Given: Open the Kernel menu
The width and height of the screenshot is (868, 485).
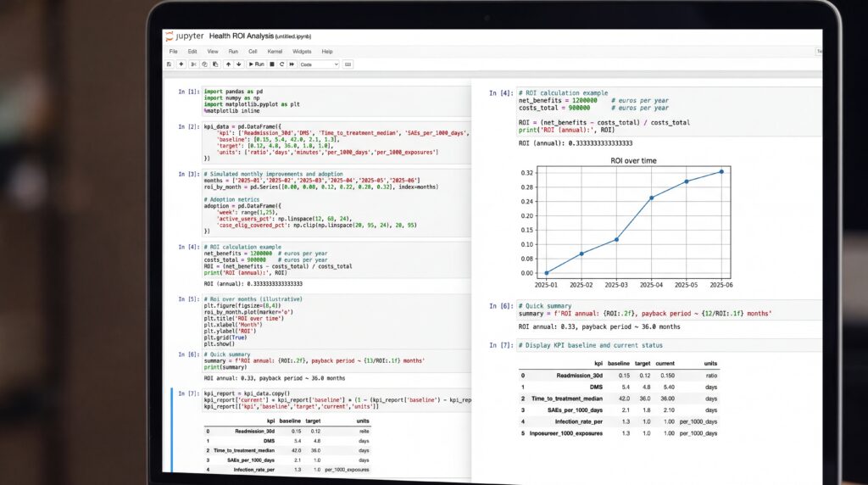Looking at the screenshot, I should click(x=275, y=52).
